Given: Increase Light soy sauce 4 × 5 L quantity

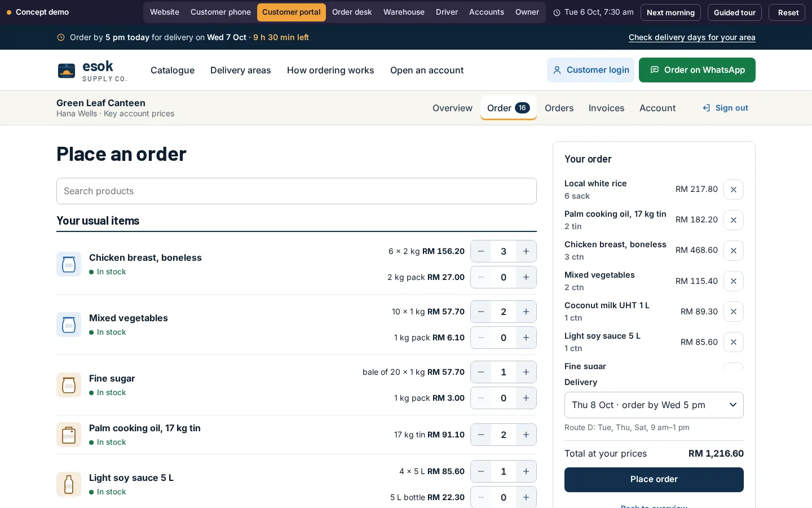Looking at the screenshot, I should point(526,471).
